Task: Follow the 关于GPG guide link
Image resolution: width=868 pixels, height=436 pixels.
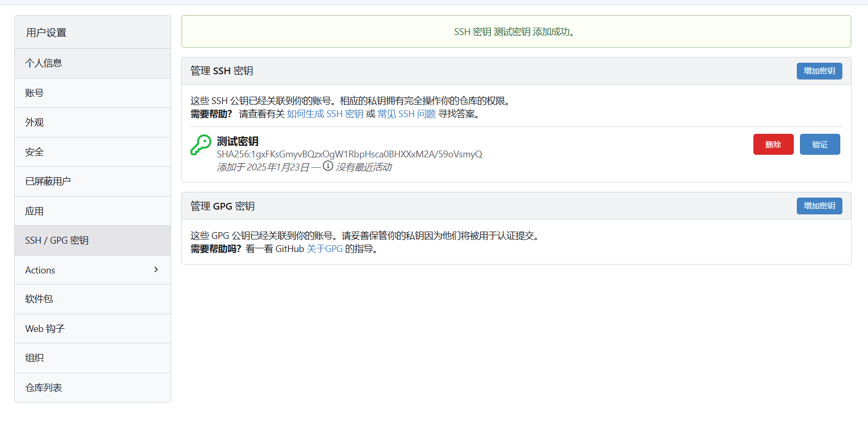Action: tap(324, 249)
